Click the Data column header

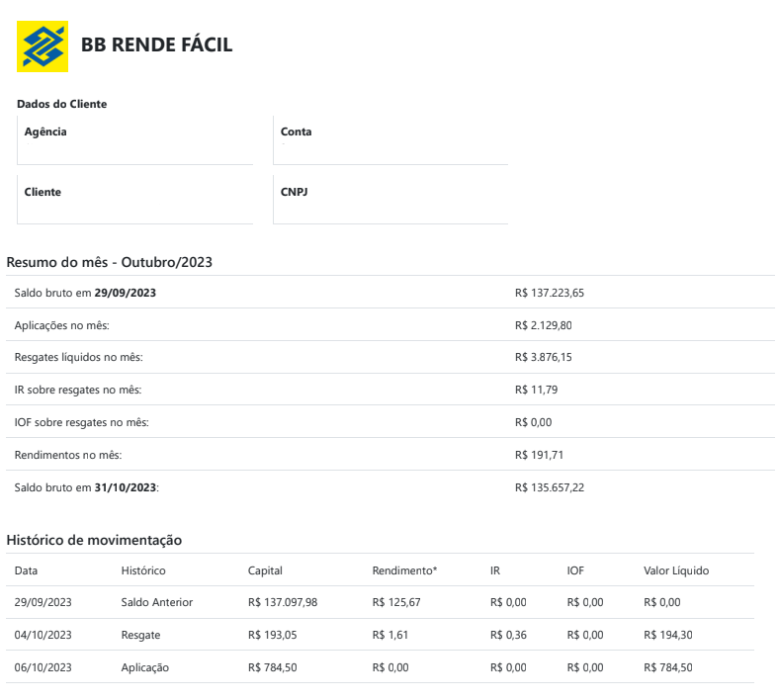pos(26,570)
